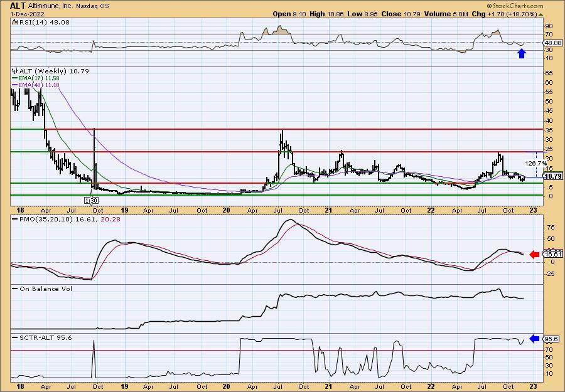The width and height of the screenshot is (565, 392).
Task: Click the On Balance Vol legend line icon
Action: coord(14,289)
